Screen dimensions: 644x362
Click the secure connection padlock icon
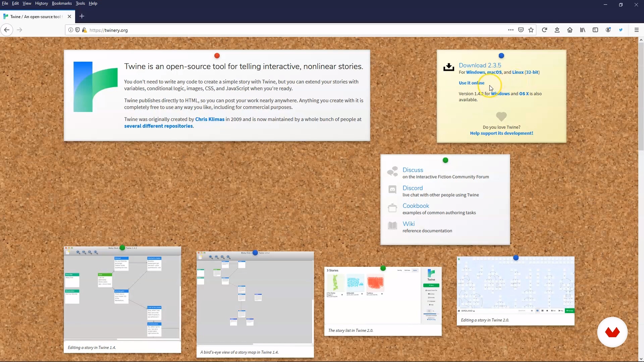click(x=84, y=30)
